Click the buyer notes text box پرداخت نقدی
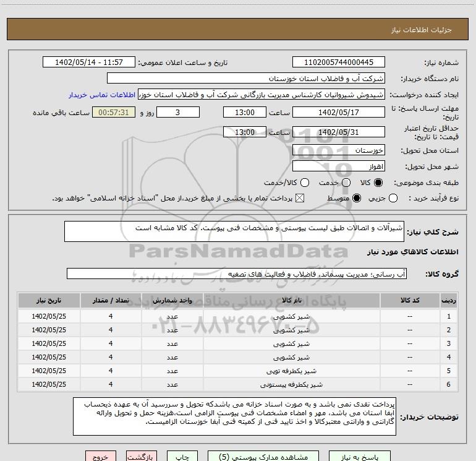Image resolution: width=476 pixels, height=461 pixels. [234, 416]
